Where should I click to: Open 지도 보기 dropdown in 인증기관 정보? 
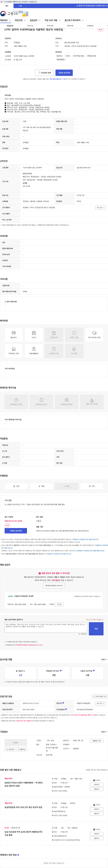click(x=100, y=703)
